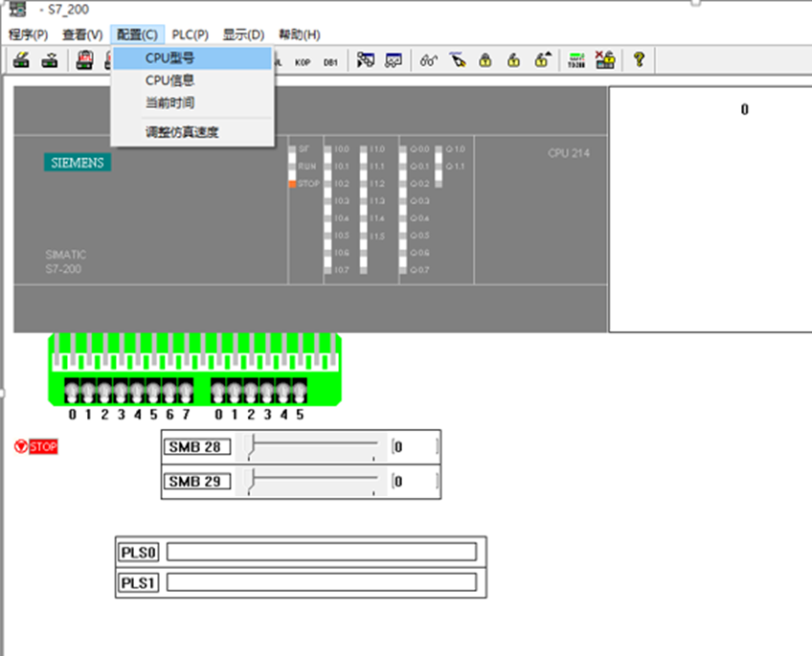Open the KOP ladder view
Viewport: 812px width, 656px height.
(x=303, y=62)
